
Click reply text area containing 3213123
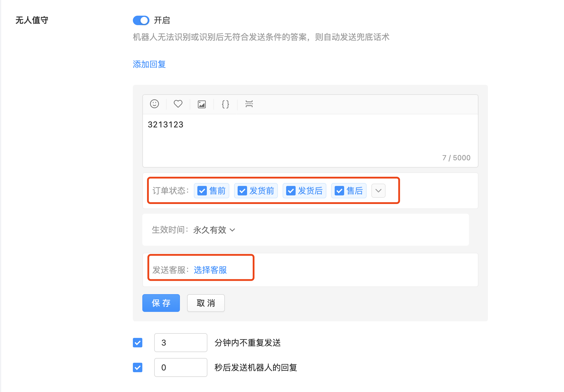point(310,141)
